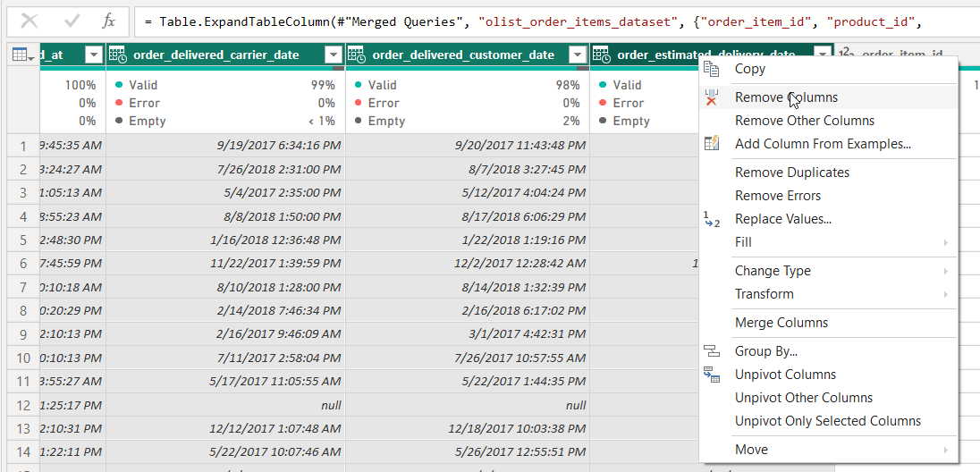Click the Group By icon
Image resolution: width=980 pixels, height=472 pixels.
pos(712,351)
